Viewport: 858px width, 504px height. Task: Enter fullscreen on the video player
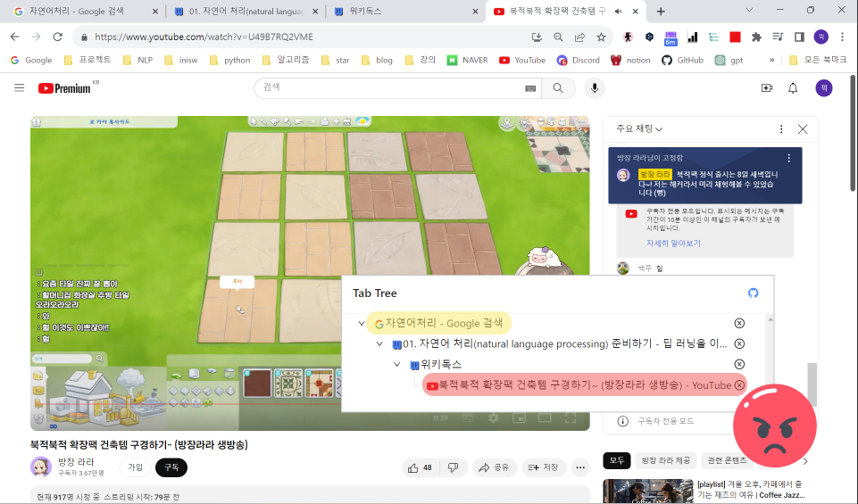click(571, 418)
